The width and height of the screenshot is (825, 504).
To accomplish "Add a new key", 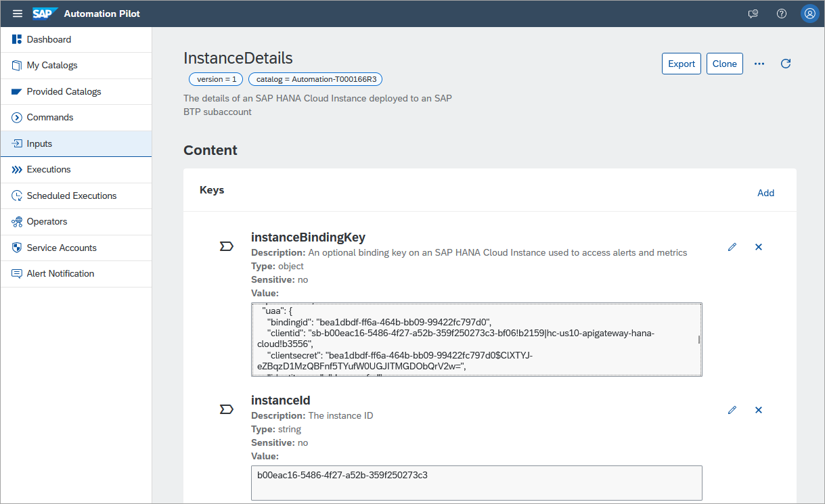I will coord(765,193).
